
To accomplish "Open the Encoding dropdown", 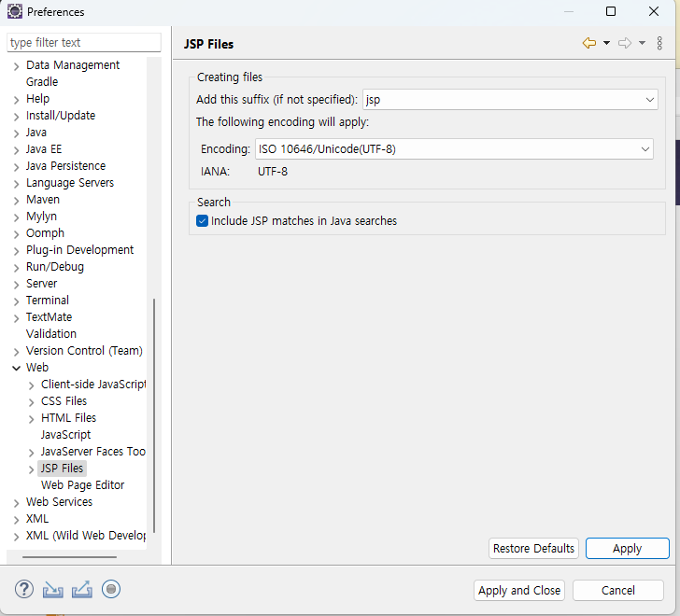I will coord(454,149).
